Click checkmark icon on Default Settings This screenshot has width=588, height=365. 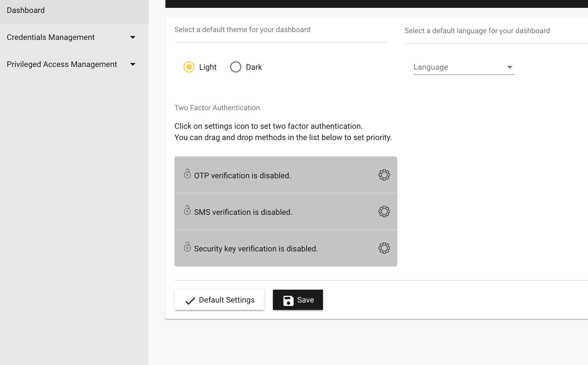pyautogui.click(x=190, y=301)
